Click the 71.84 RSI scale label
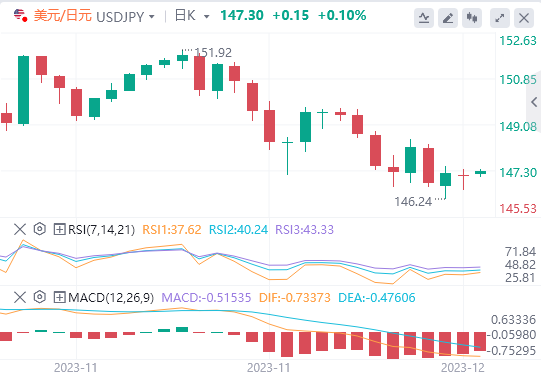This screenshot has width=541, height=380. (x=520, y=252)
